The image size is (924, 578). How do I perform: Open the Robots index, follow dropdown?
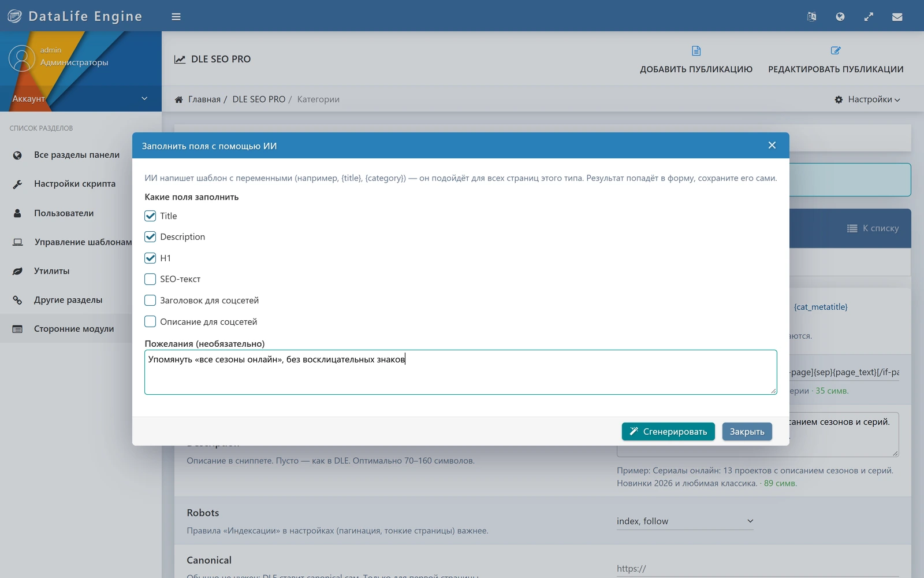[x=685, y=521]
